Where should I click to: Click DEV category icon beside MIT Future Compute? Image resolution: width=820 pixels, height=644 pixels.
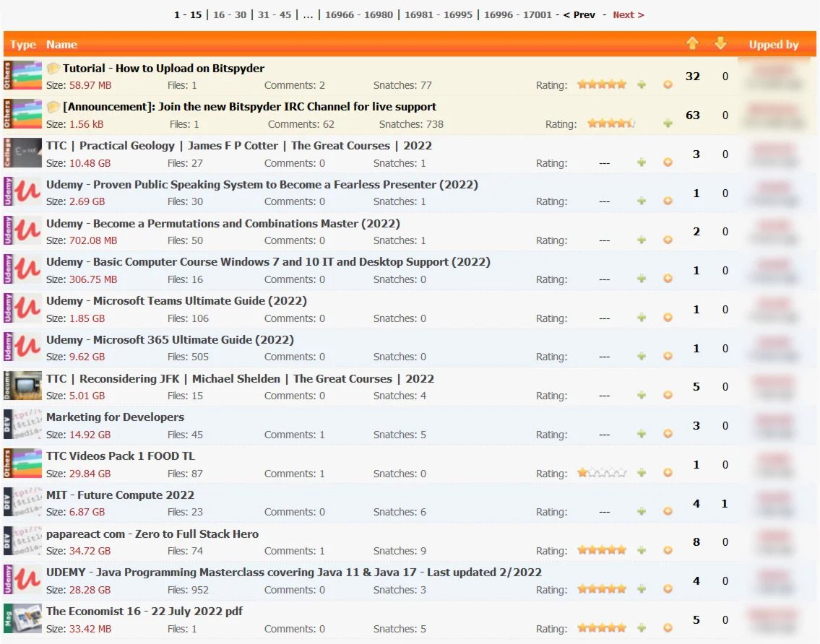coord(22,502)
